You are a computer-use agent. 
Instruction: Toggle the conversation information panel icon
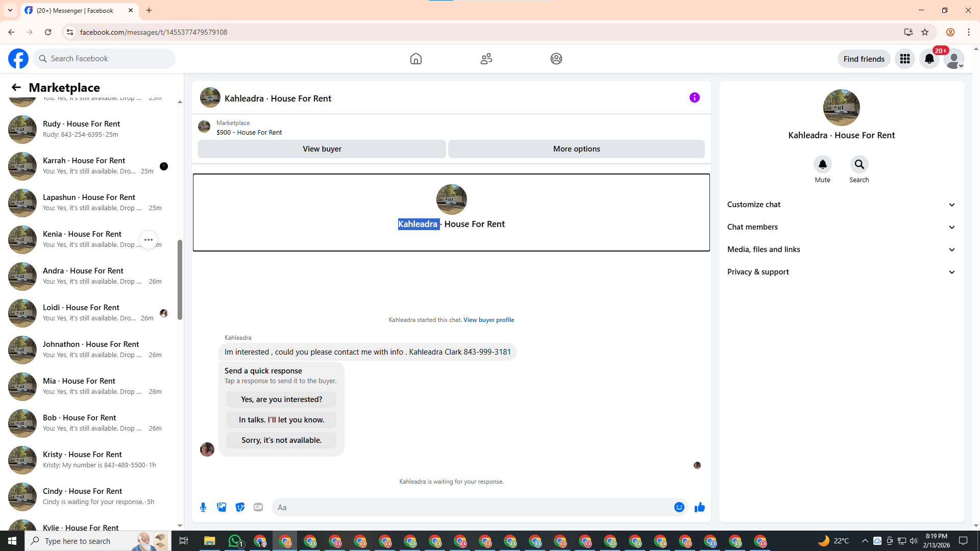click(x=694, y=97)
